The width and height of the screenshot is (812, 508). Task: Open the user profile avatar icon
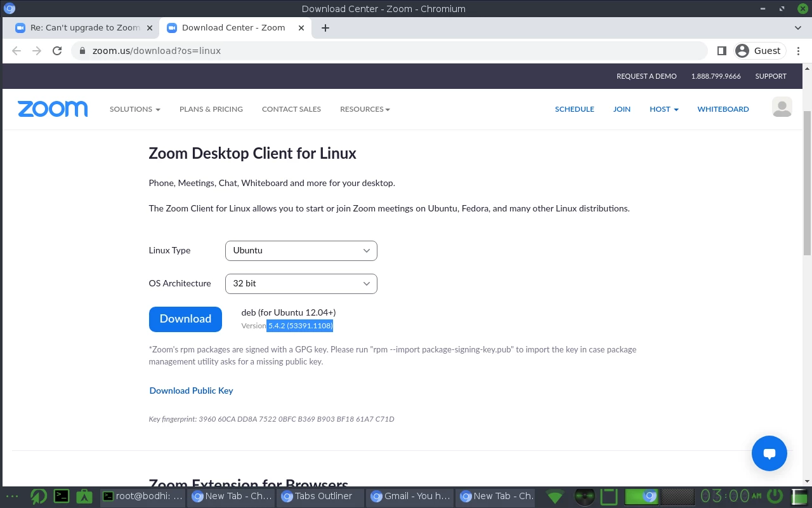782,107
